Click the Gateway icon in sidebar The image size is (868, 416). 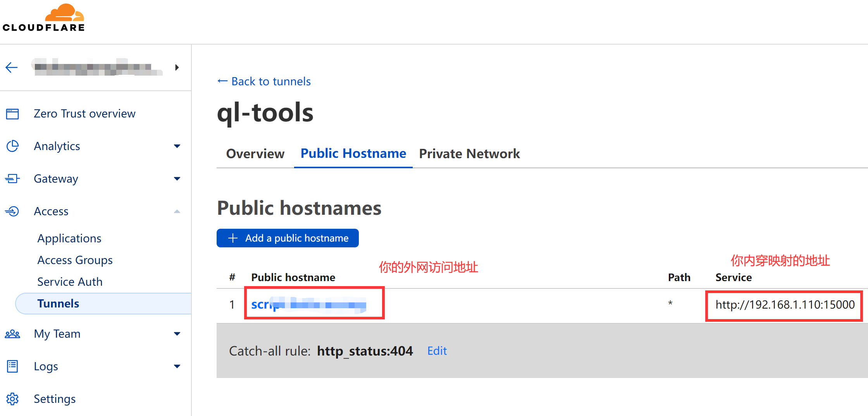click(12, 179)
